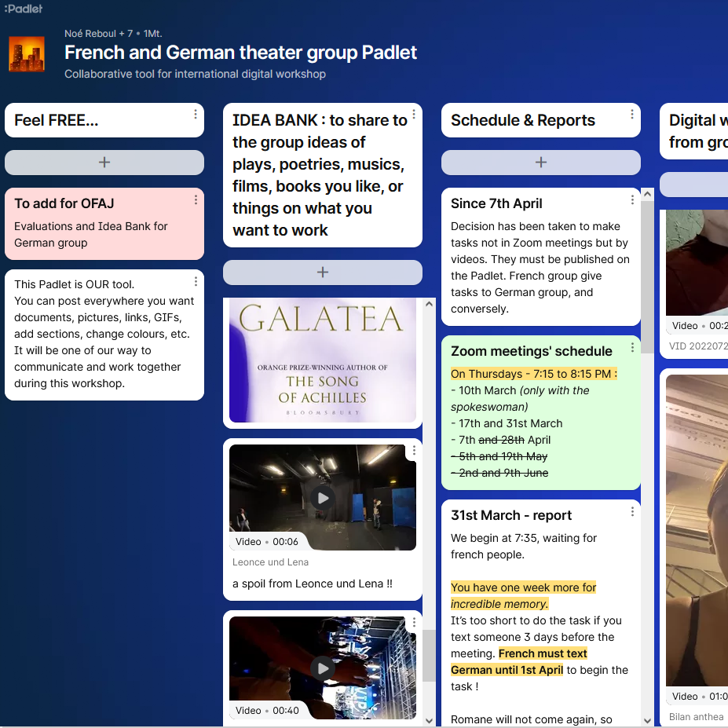Open options menu for IDEA BANK column

click(x=414, y=115)
